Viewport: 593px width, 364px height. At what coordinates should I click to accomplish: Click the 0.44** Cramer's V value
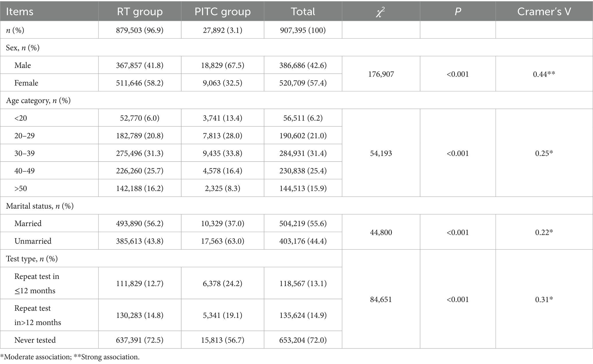click(x=544, y=74)
